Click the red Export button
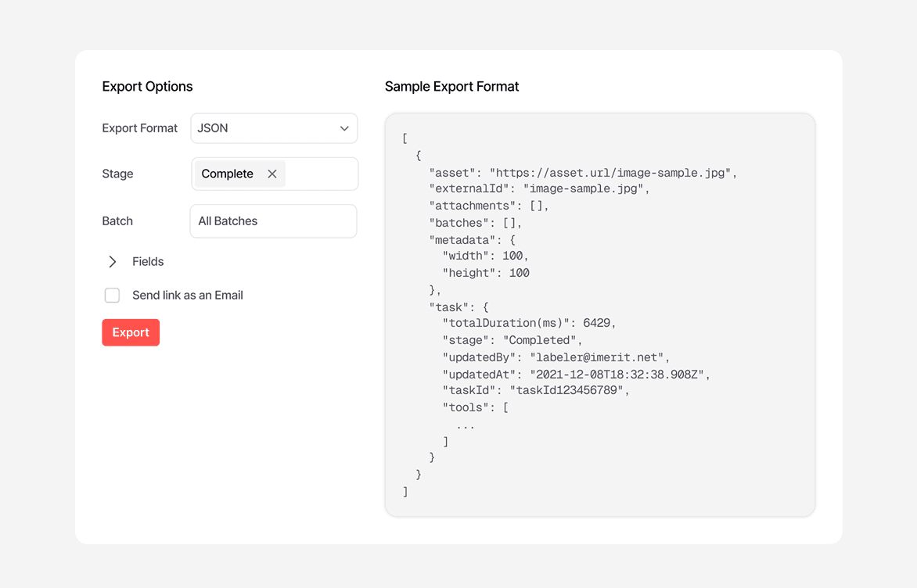The height and width of the screenshot is (588, 917). [131, 332]
